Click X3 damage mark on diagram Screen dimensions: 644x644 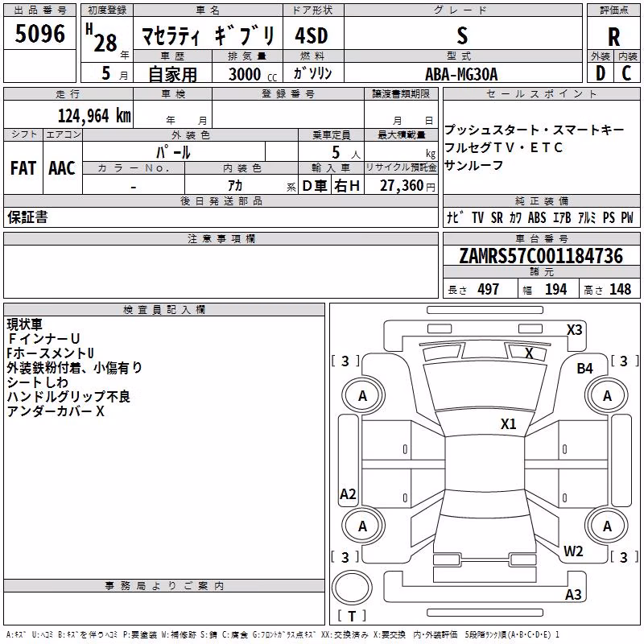[574, 330]
